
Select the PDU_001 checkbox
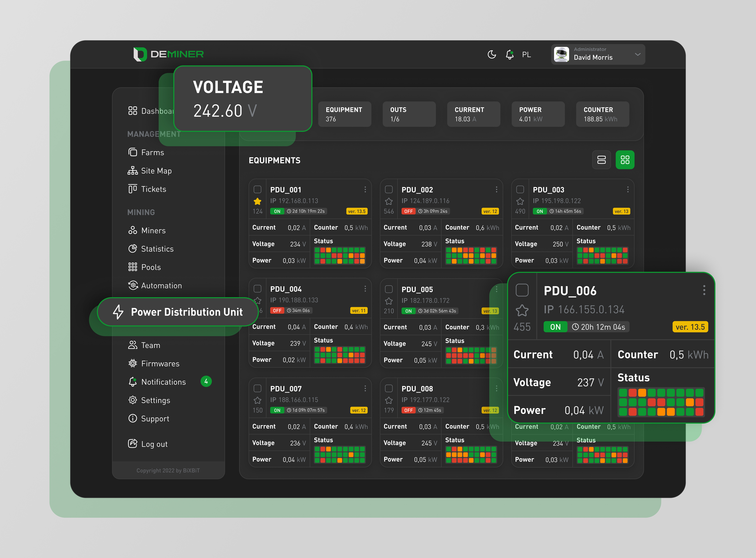pyautogui.click(x=258, y=190)
